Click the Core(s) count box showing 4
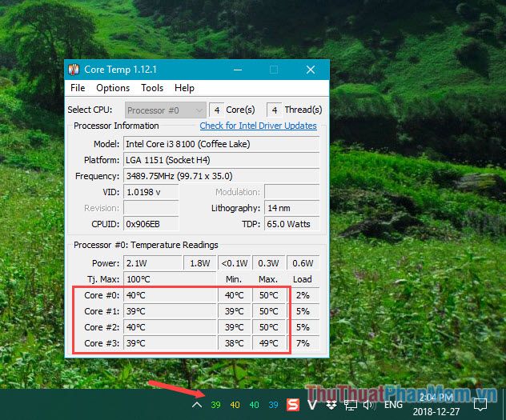Image resolution: width=506 pixels, height=420 pixels. pos(216,110)
